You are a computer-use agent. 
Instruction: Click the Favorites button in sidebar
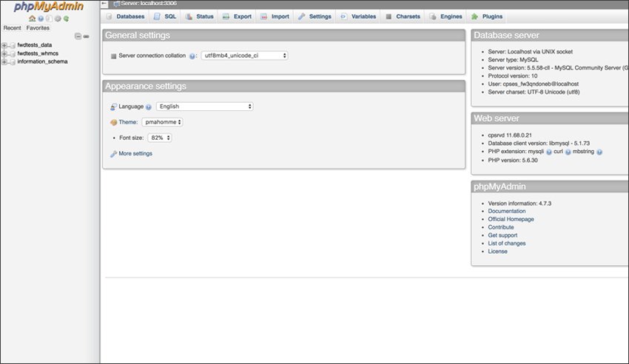(x=38, y=28)
